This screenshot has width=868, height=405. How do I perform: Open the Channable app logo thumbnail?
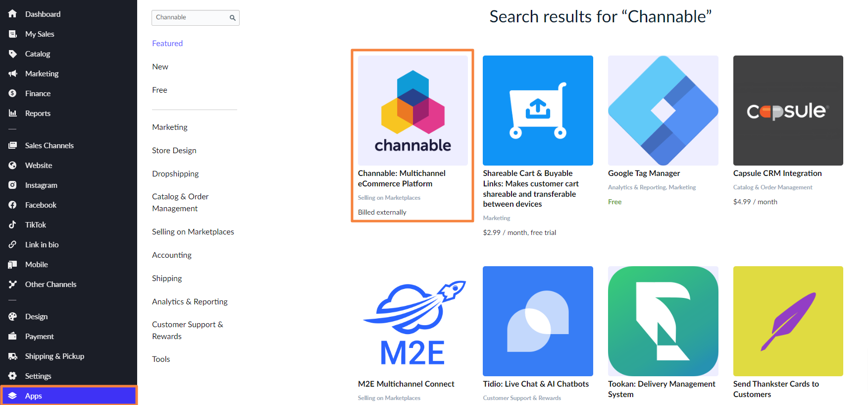tap(412, 111)
